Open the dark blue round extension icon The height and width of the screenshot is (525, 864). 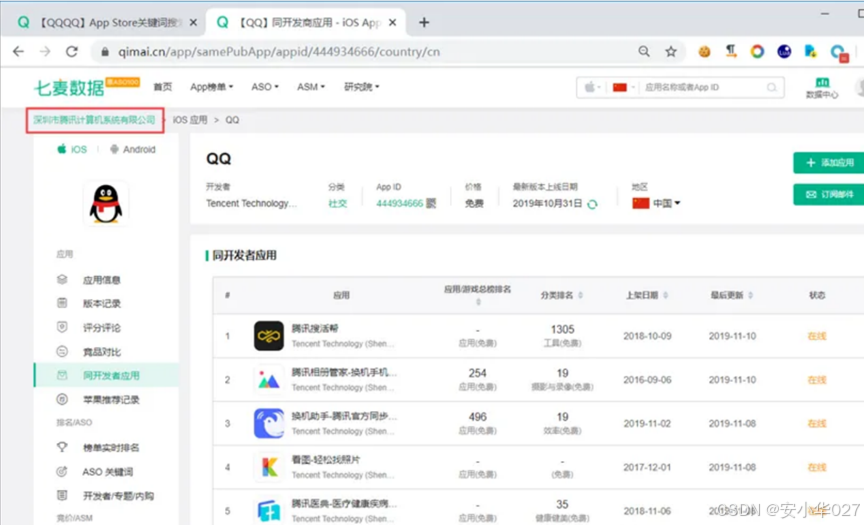784,52
